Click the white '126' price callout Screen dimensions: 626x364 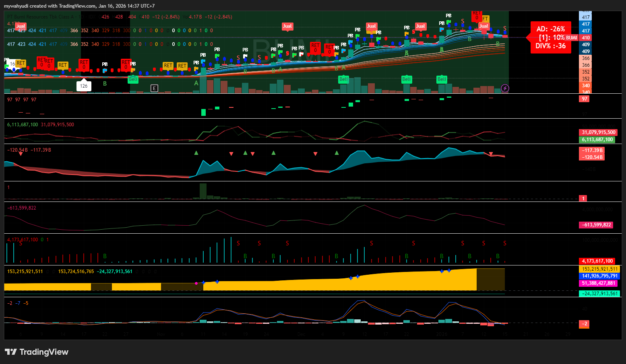tap(84, 86)
